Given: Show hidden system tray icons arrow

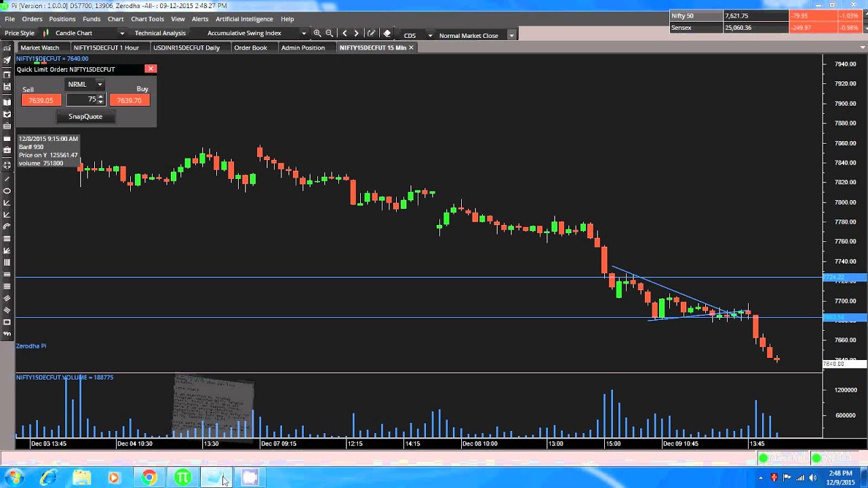Looking at the screenshot, I should (761, 478).
